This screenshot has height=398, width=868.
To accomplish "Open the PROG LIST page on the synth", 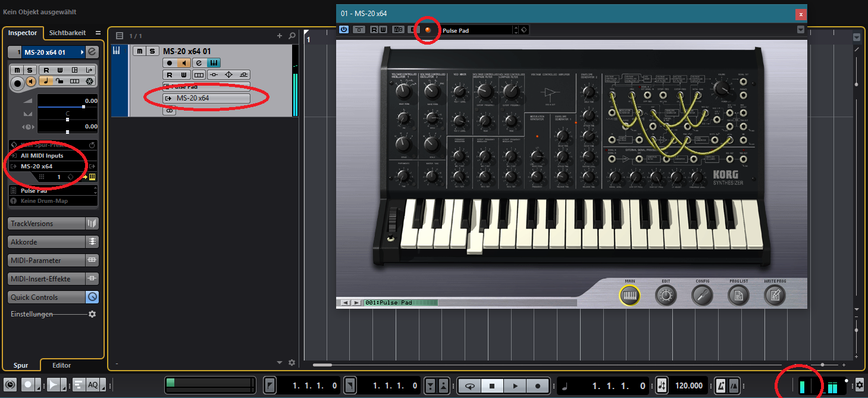I will [x=738, y=294].
